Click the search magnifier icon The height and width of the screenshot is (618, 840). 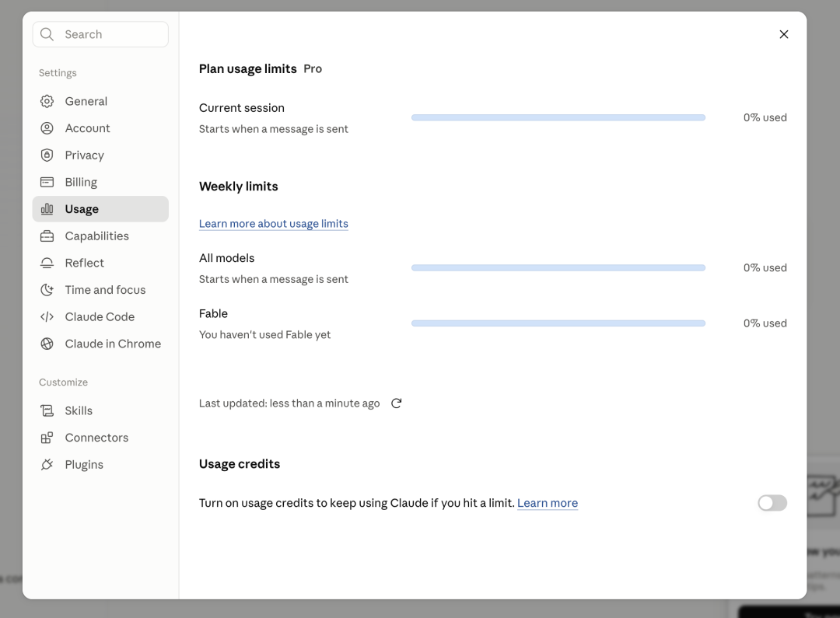tap(47, 34)
